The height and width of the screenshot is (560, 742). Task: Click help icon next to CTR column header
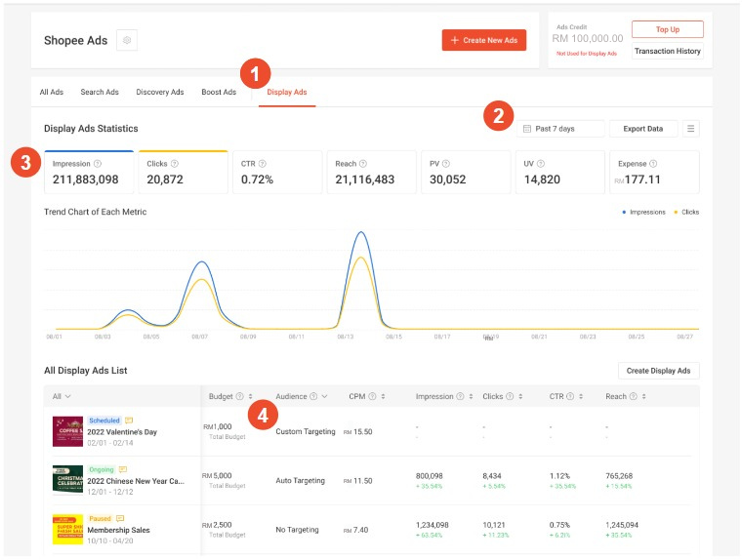[570, 396]
